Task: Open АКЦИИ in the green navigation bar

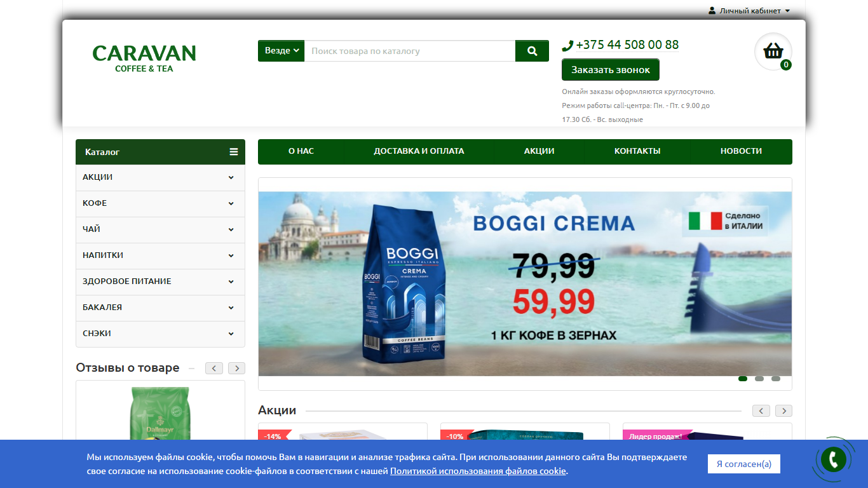Action: pos(539,151)
